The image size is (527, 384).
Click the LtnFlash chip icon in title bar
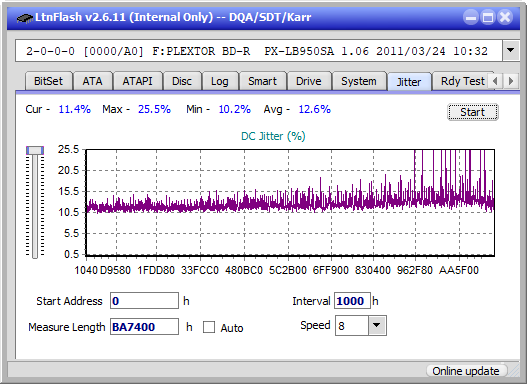tap(25, 17)
